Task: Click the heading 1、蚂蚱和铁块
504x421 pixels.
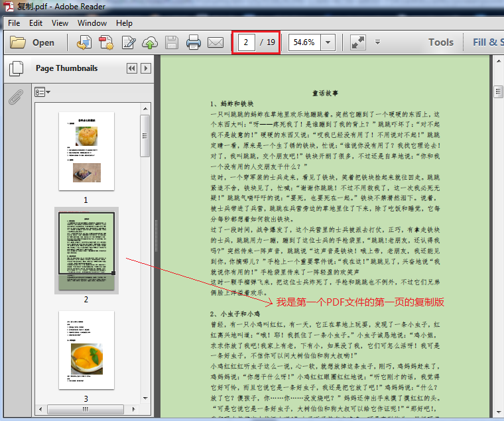Action: pos(232,104)
